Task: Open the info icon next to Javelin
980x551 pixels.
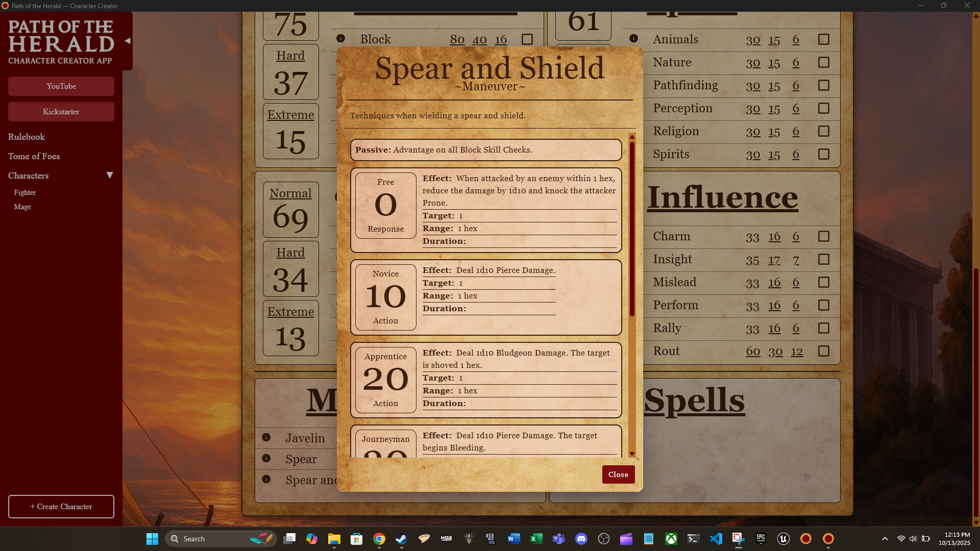Action: pyautogui.click(x=267, y=437)
